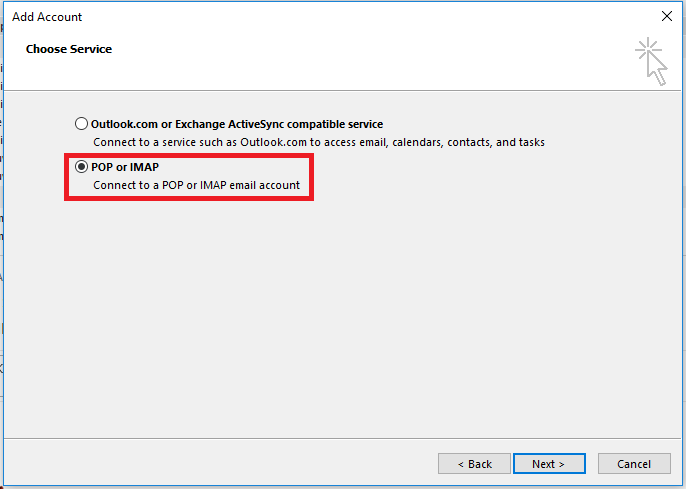Click the white header banner area
This screenshot has height=489, width=686.
tap(350, 60)
